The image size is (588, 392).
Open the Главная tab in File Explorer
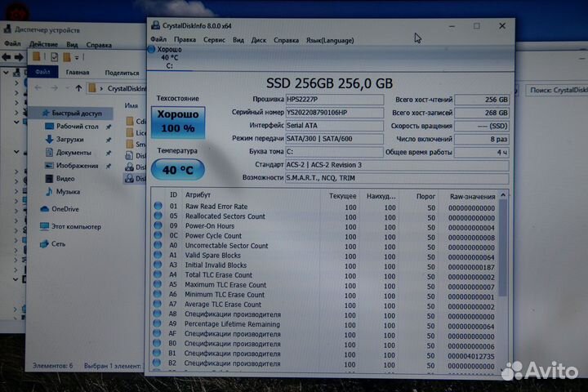pyautogui.click(x=78, y=73)
